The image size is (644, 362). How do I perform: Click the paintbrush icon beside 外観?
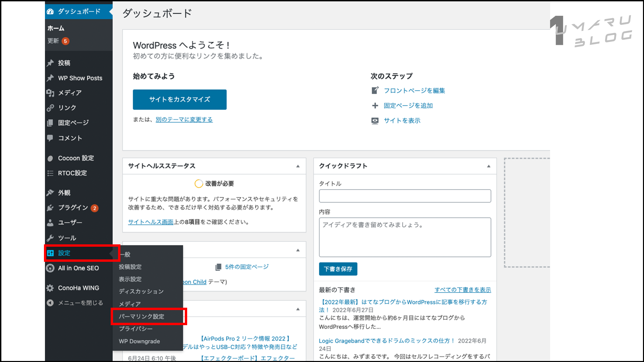[50, 193]
